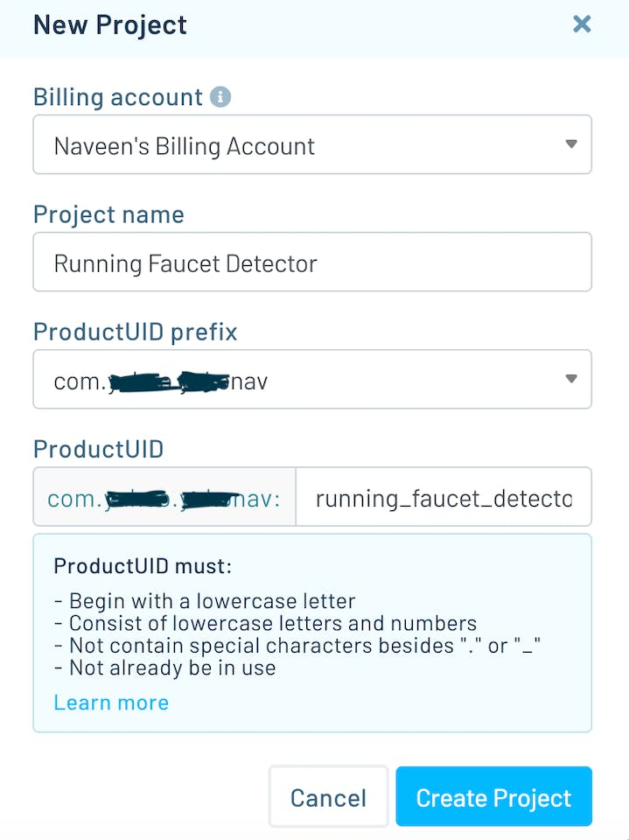
Task: Select the "Naveen's Billing Account" combo box text
Action: 184,145
